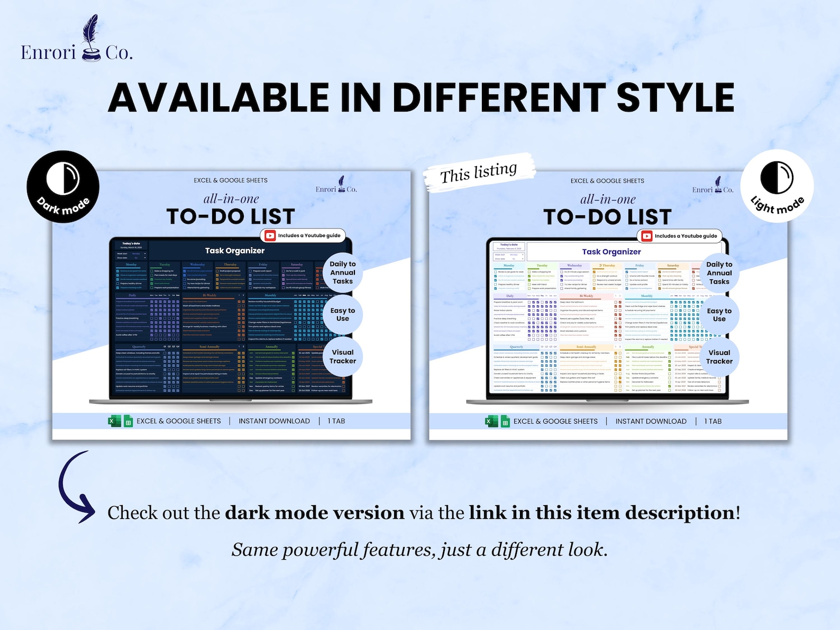The width and height of the screenshot is (840, 630).
Task: Click the white Light mode badge
Action: (777, 187)
